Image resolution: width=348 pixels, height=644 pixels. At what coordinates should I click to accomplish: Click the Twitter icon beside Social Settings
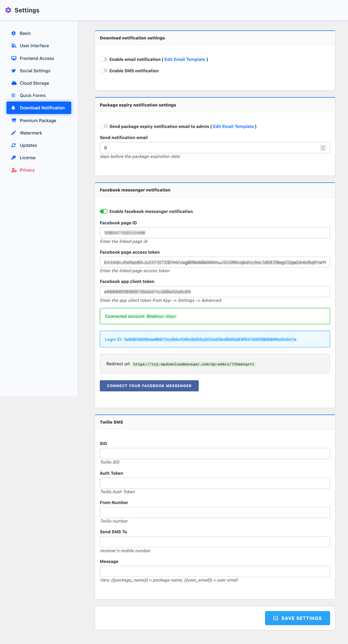(x=14, y=71)
